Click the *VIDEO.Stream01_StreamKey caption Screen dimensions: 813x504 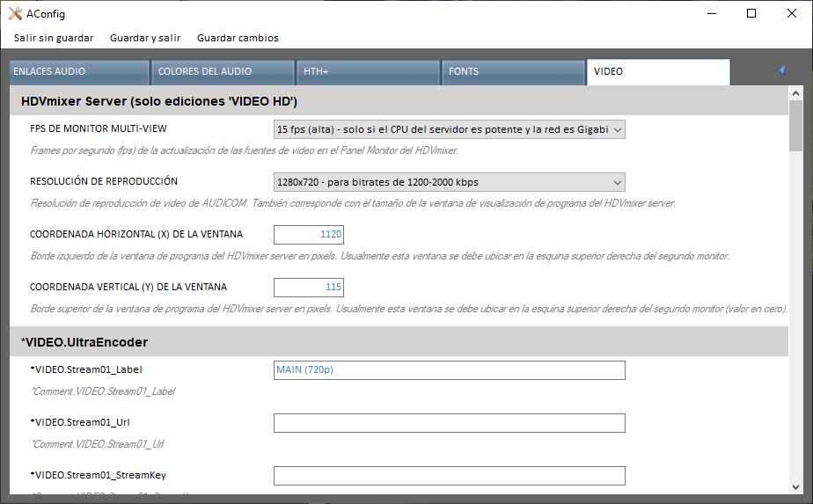(98, 476)
